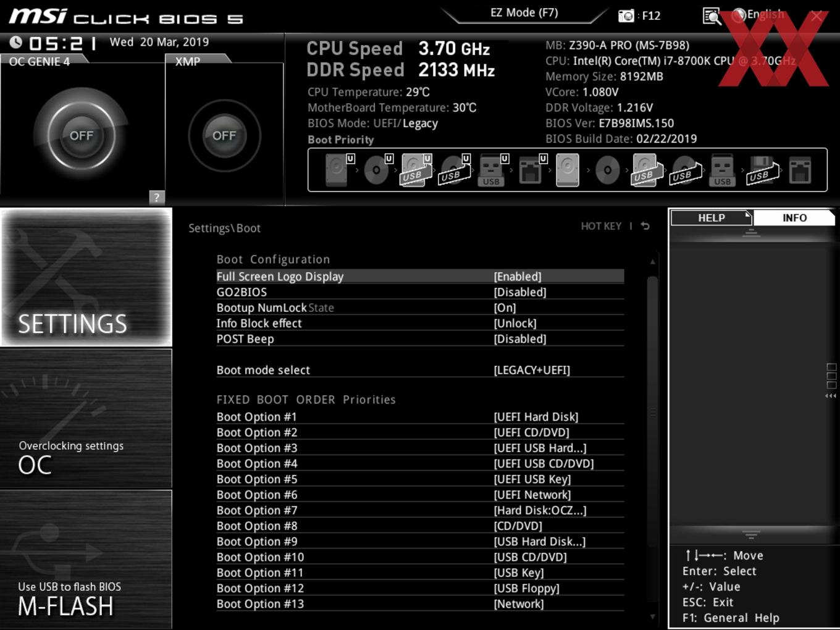The width and height of the screenshot is (840, 630).
Task: Open Boot Option #4 device list
Action: pyautogui.click(x=420, y=463)
